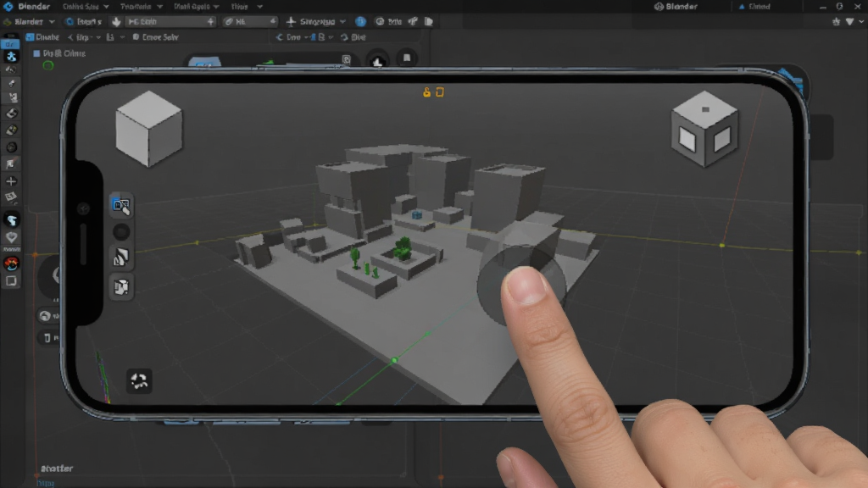
Task: Toggle the dark round button in phone's tool column
Action: (121, 232)
